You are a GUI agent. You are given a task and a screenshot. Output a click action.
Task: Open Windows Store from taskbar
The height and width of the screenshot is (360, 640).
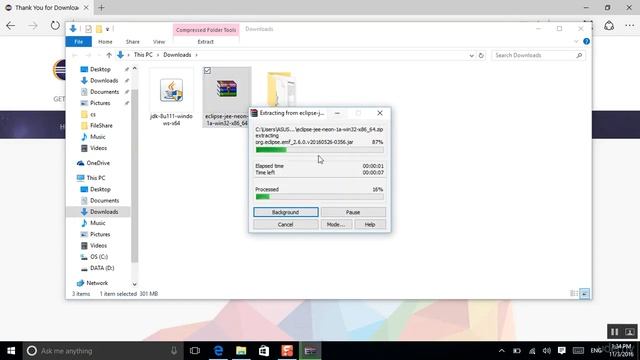(x=264, y=351)
